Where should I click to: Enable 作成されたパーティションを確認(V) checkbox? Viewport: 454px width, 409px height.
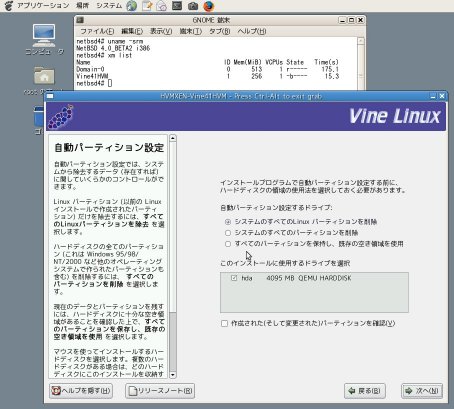click(225, 323)
